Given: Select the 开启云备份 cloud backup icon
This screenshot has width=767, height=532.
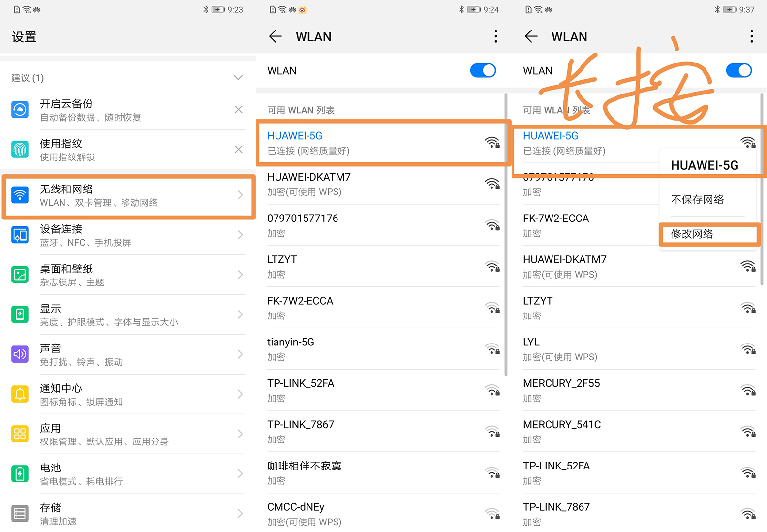Looking at the screenshot, I should (20, 109).
